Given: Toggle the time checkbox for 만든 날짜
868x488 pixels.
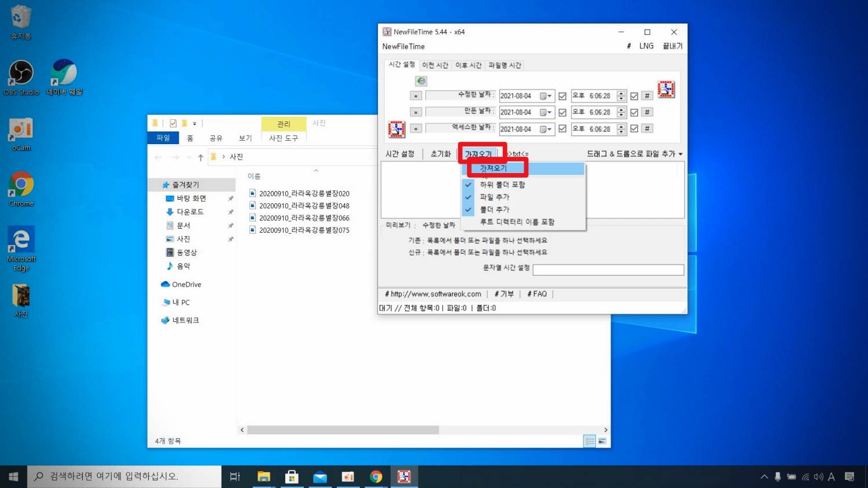Looking at the screenshot, I should pyautogui.click(x=634, y=112).
